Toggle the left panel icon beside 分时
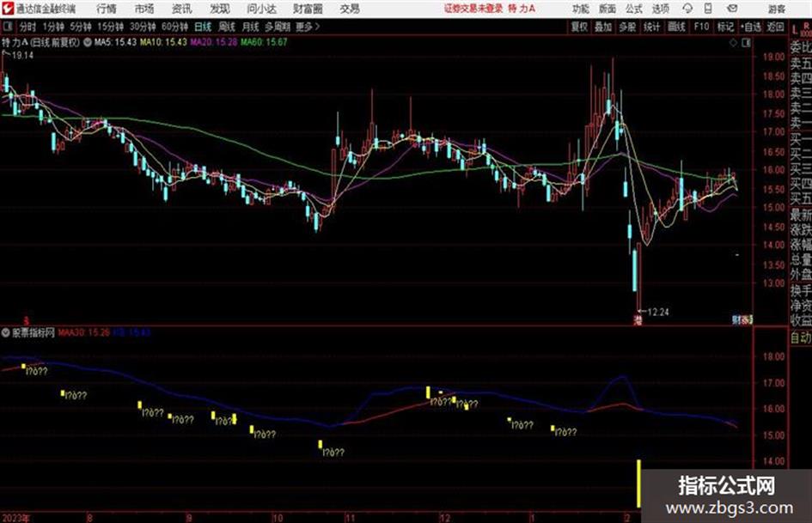The image size is (812, 523). 8,27
